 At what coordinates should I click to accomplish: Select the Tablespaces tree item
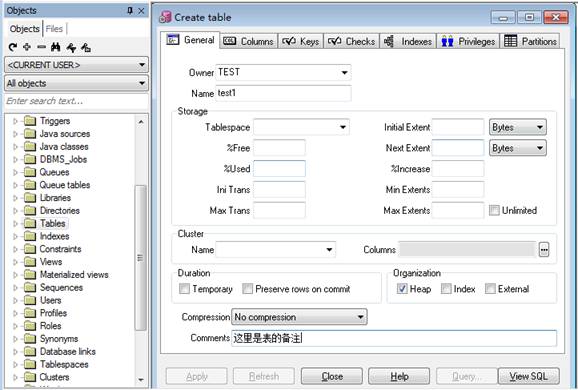point(64,365)
